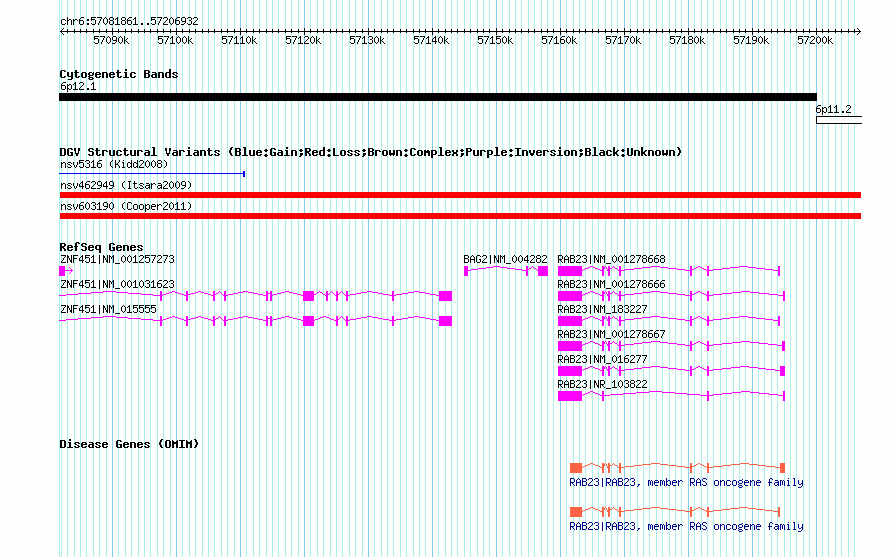The image size is (890, 557).
Task: Select the upper orange RAB23 OMIM gene model
Action: point(678,468)
